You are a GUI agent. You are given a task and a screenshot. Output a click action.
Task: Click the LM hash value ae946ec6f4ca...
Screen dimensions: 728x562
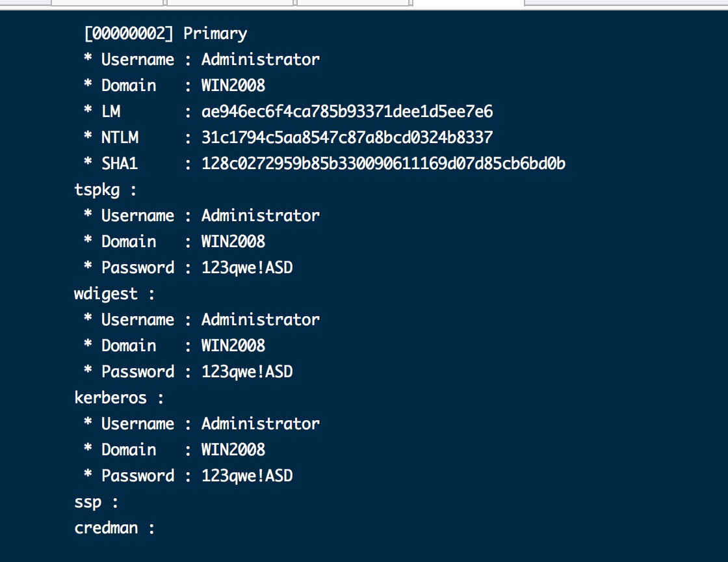point(347,111)
